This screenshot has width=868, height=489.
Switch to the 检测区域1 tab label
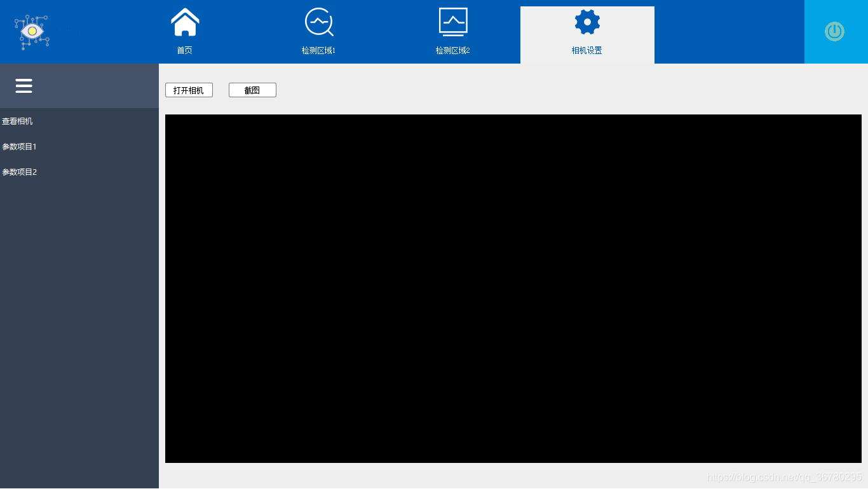[x=318, y=50]
